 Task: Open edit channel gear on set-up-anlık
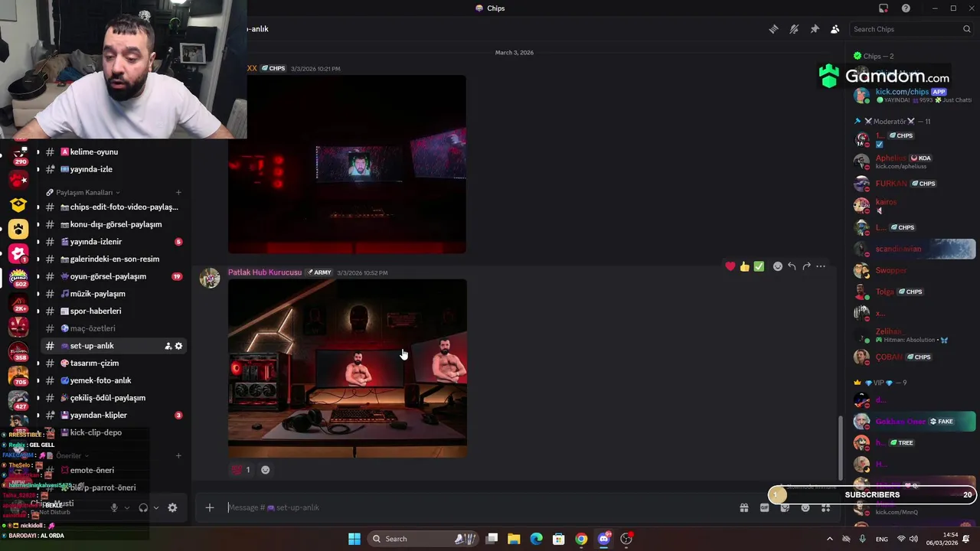(178, 346)
